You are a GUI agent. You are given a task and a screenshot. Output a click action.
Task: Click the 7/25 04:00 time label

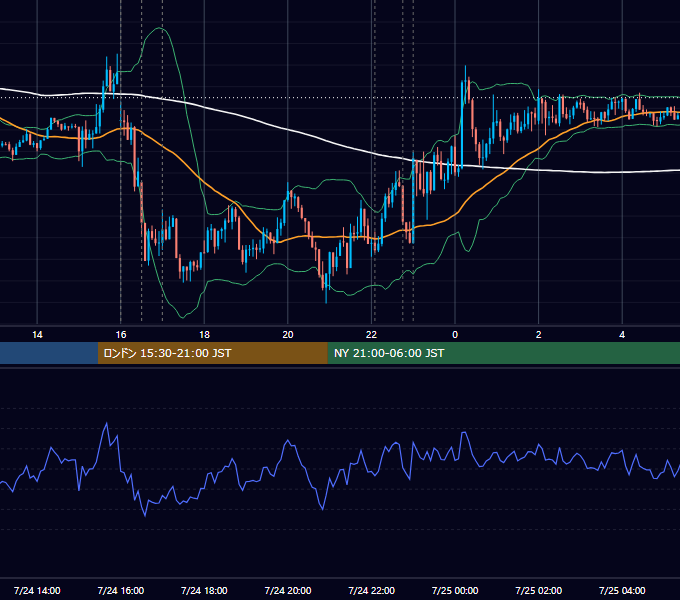622,590
